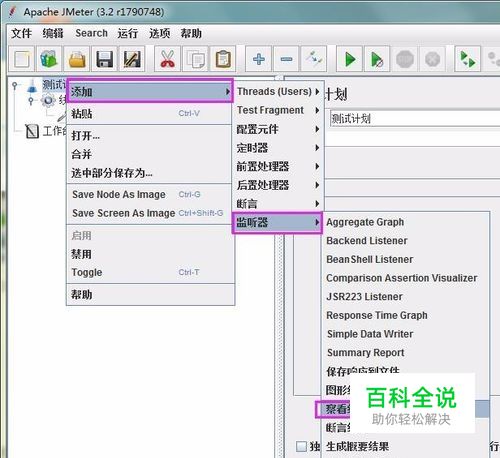This screenshot has width=500, height=458.
Task: Collapse the test plan tree node handle
Action: click(14, 85)
